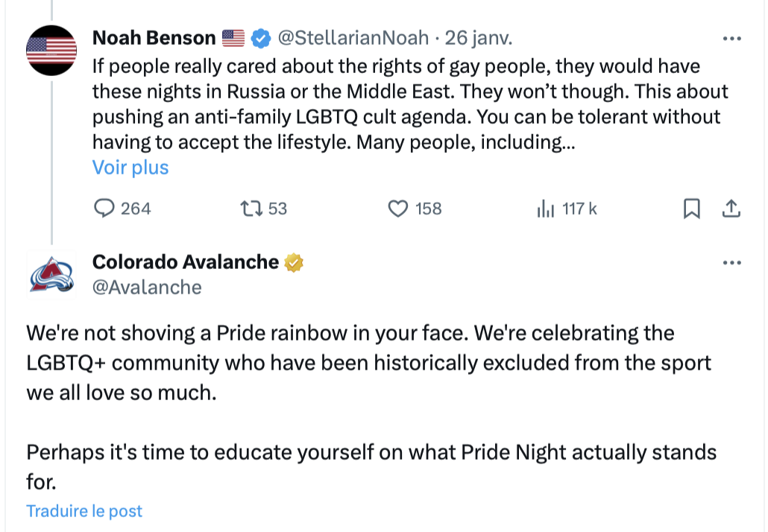The image size is (768, 532).
Task: Repost Noah Benson's tweet
Action: click(x=263, y=209)
